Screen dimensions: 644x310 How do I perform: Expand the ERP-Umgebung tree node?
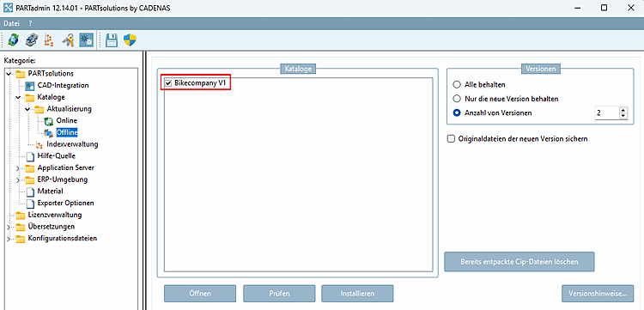pos(18,179)
